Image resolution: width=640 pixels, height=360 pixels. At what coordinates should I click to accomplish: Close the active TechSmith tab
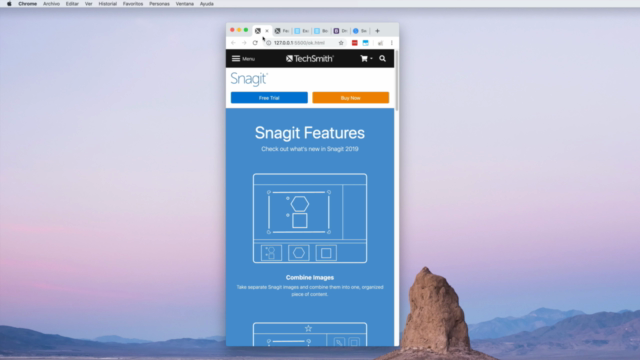(x=267, y=31)
